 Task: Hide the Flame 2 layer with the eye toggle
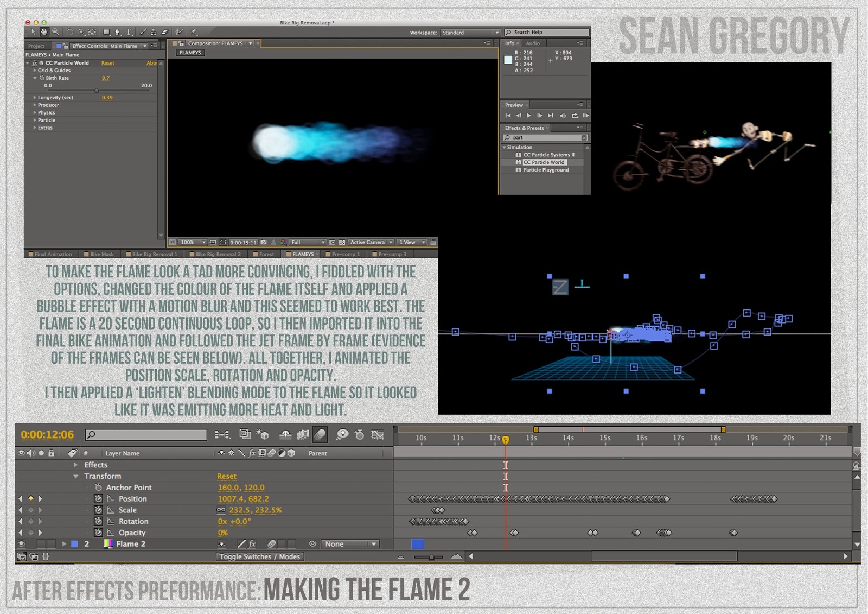coord(21,543)
